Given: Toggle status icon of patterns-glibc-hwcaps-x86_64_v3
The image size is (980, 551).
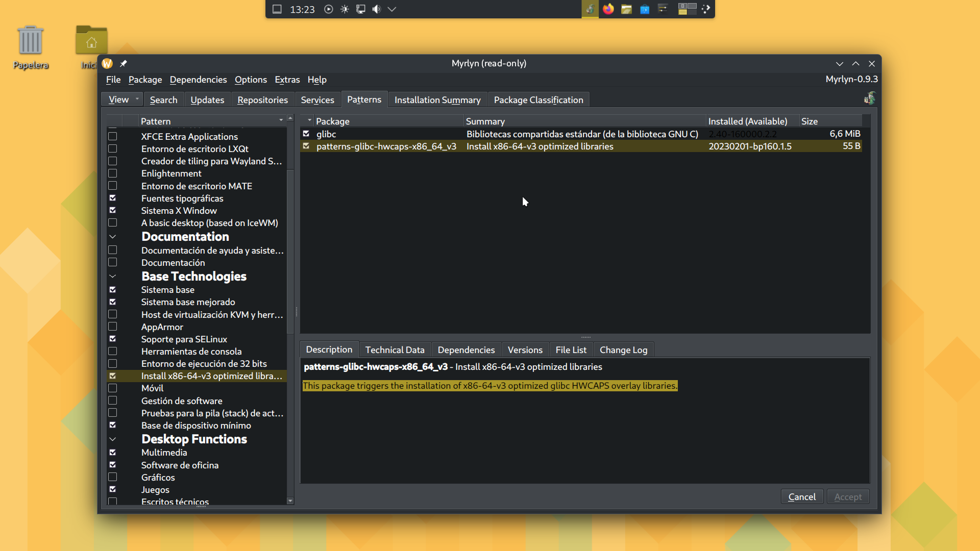Looking at the screenshot, I should tap(306, 146).
